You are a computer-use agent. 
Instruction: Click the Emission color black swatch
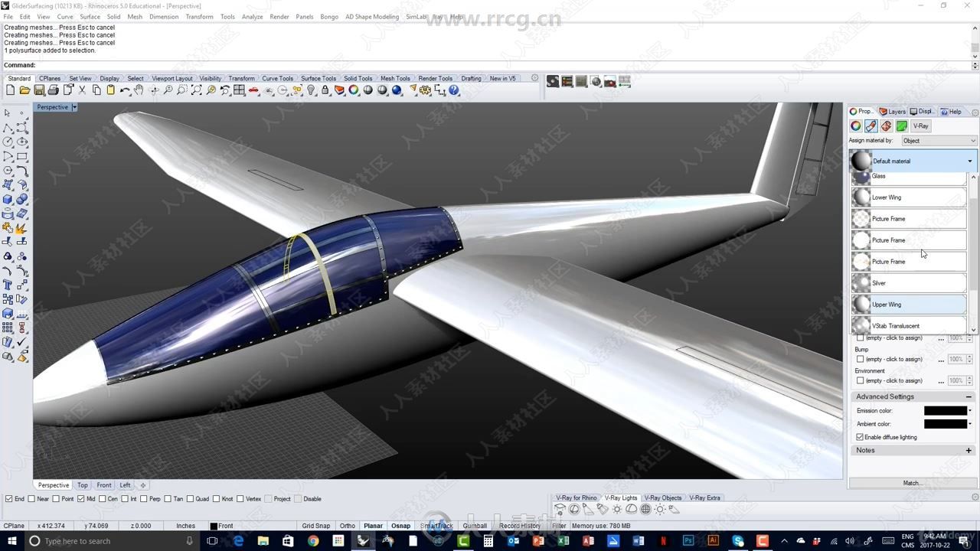[945, 411]
